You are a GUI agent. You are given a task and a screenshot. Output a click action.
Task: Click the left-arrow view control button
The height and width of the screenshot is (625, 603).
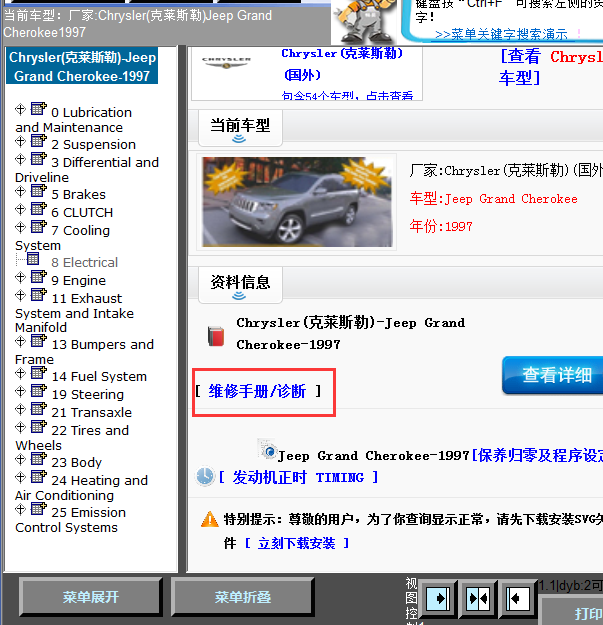[x=518, y=599]
